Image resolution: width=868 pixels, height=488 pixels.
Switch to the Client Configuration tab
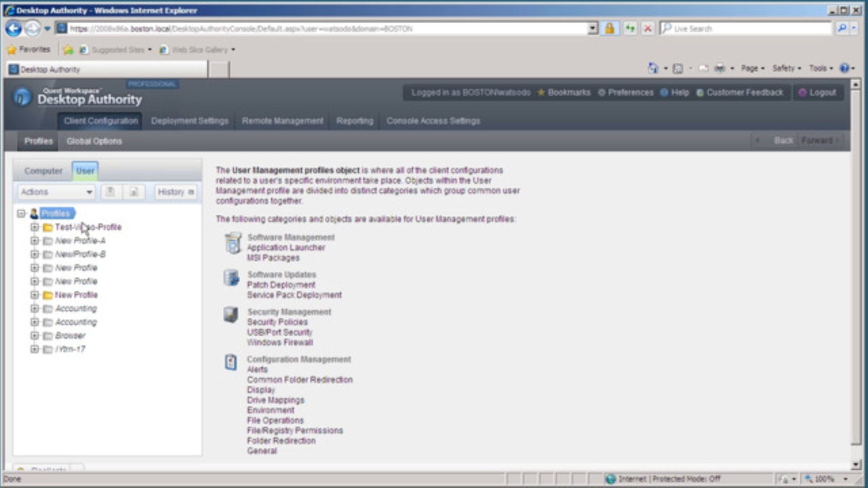(100, 121)
